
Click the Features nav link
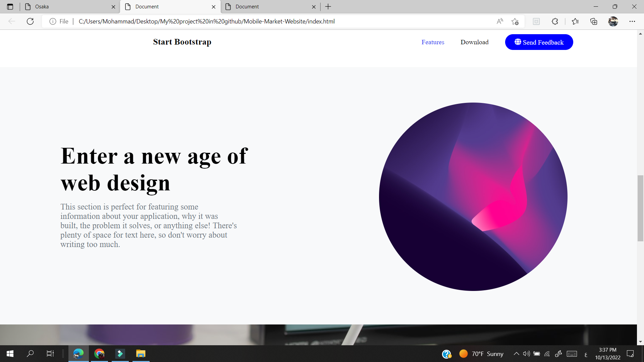pyautogui.click(x=433, y=42)
